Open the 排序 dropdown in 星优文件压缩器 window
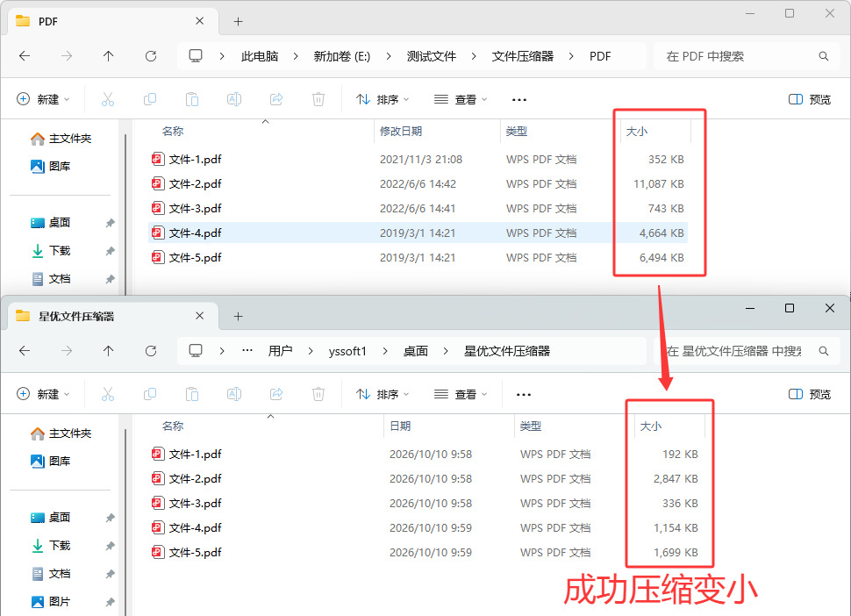851x616 pixels. (383, 394)
